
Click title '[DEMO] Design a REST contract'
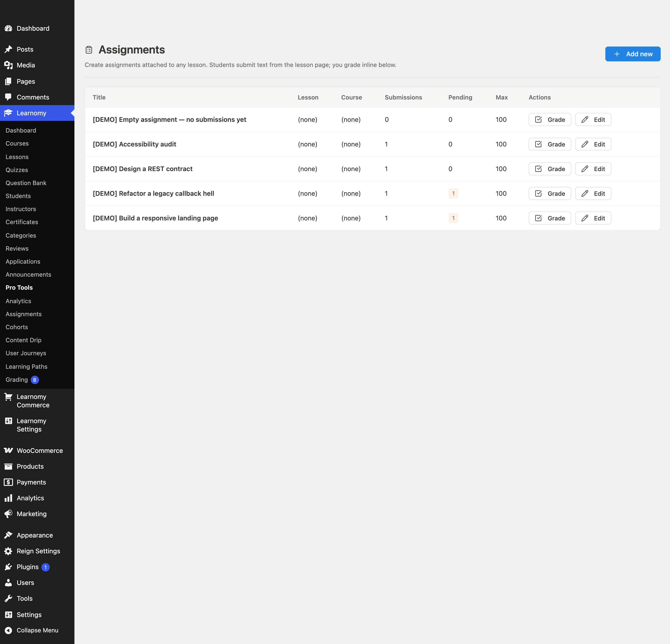tap(143, 169)
